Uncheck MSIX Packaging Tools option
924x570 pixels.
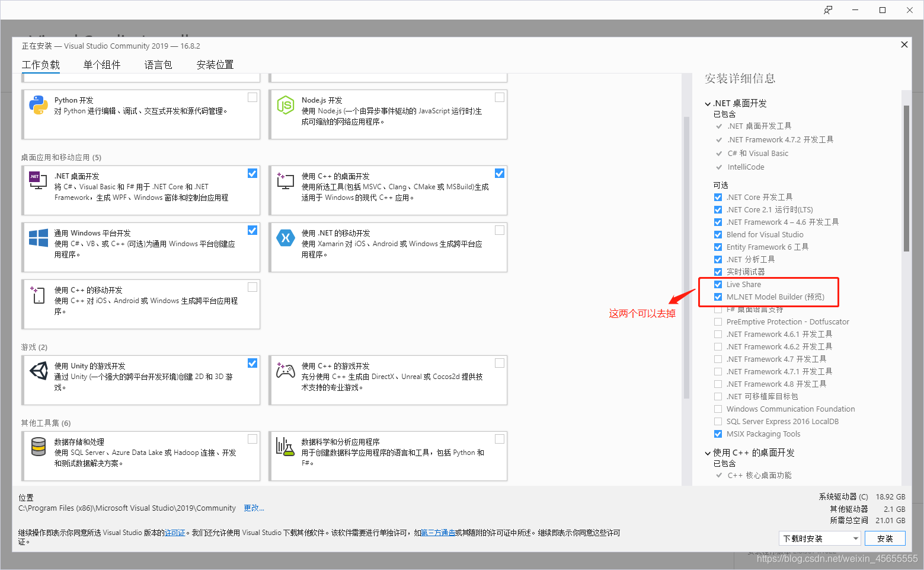(718, 434)
